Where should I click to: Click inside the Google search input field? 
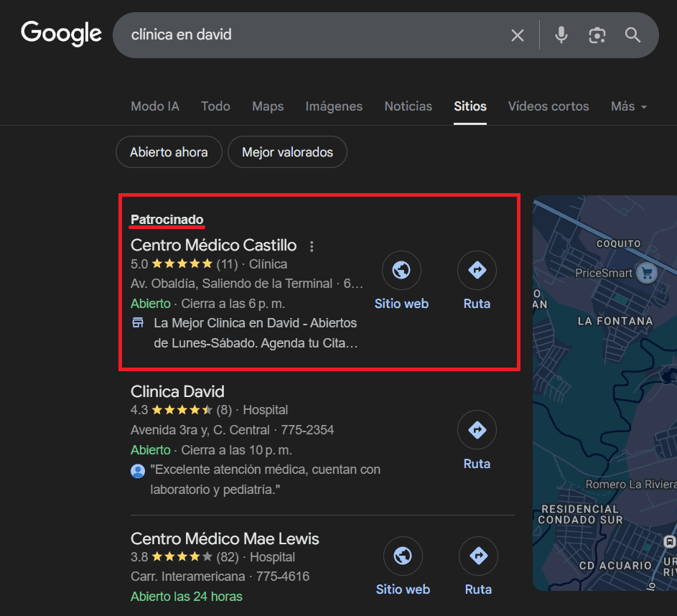tap(287, 34)
